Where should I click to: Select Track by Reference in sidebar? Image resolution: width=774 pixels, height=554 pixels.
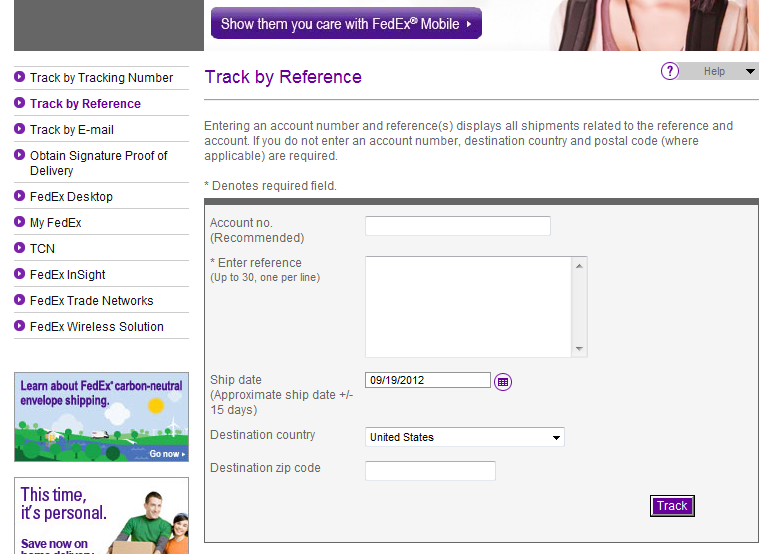click(x=85, y=104)
